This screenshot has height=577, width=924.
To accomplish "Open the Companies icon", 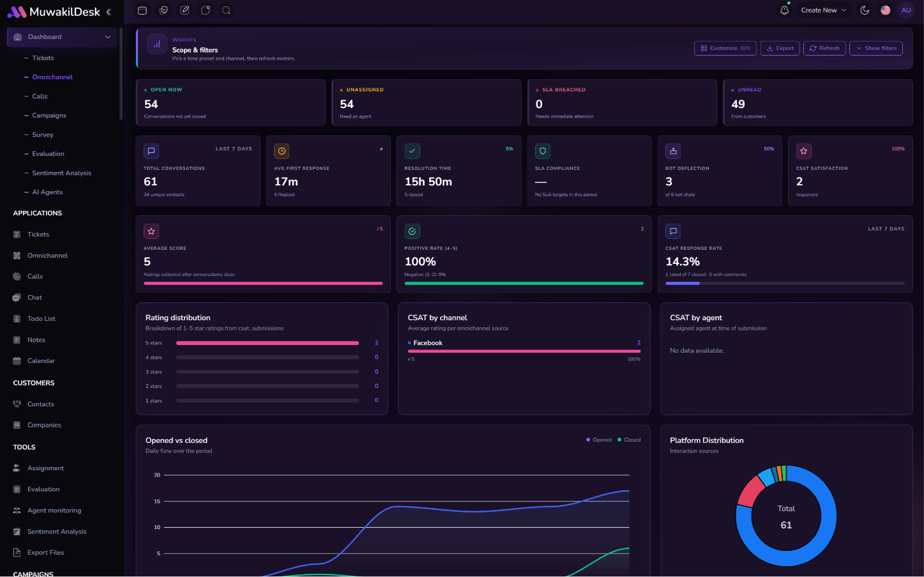I will tap(17, 425).
